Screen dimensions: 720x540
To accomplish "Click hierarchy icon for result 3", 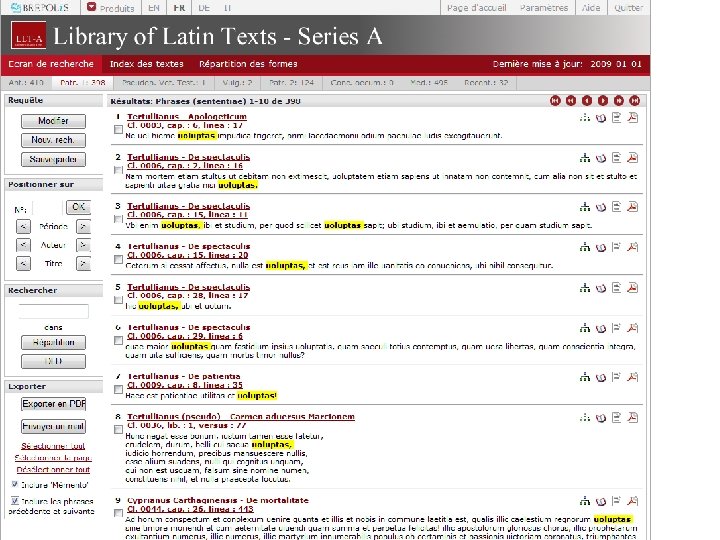I will (x=585, y=207).
